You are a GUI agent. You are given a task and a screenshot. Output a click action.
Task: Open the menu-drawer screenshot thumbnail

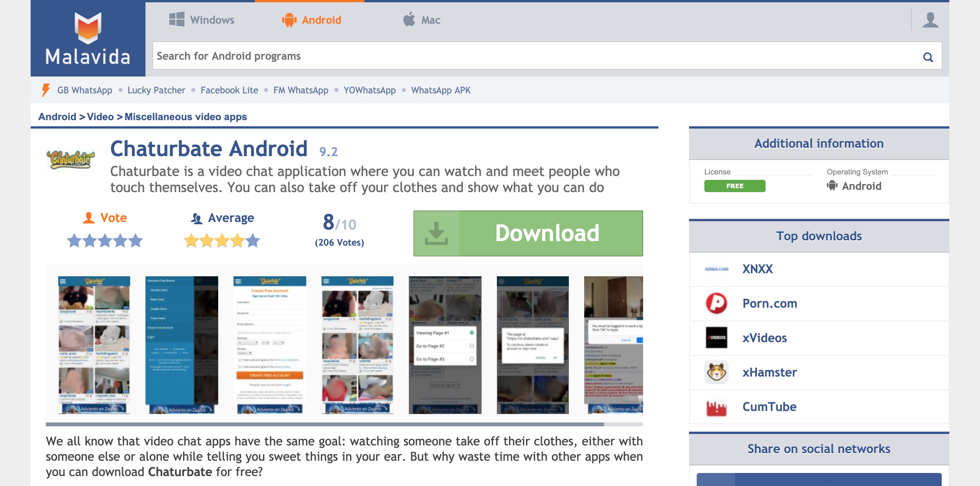click(182, 345)
